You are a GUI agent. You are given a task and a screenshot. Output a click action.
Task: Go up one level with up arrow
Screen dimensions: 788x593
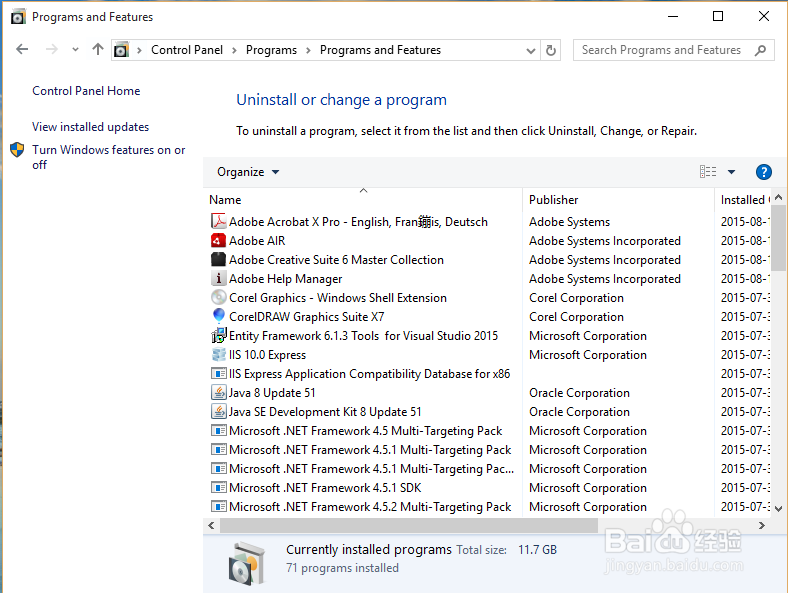pyautogui.click(x=97, y=49)
